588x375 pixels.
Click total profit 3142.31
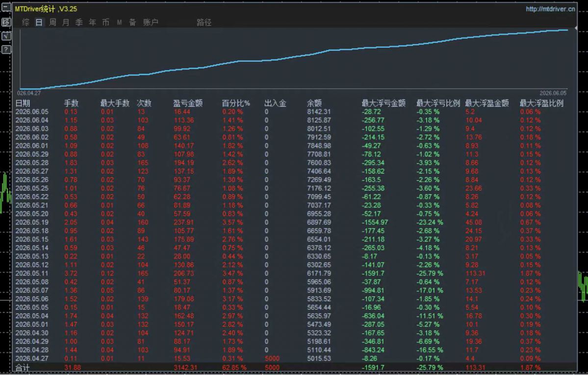pos(186,368)
